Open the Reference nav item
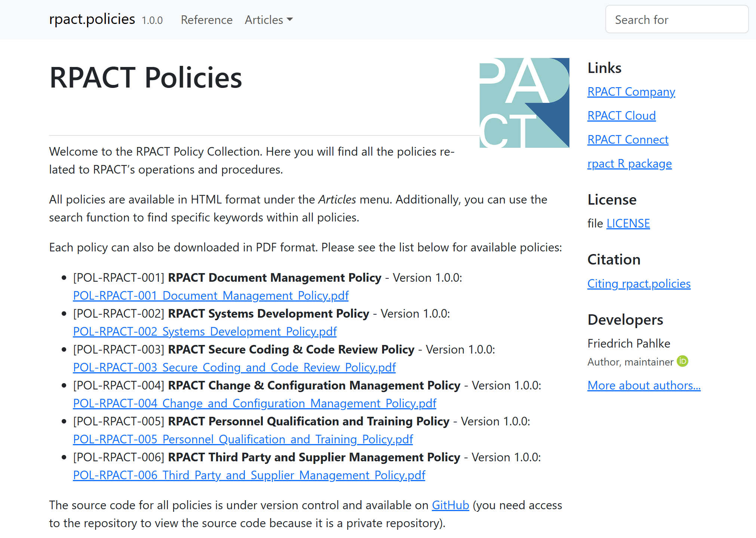756x538 pixels. [206, 20]
